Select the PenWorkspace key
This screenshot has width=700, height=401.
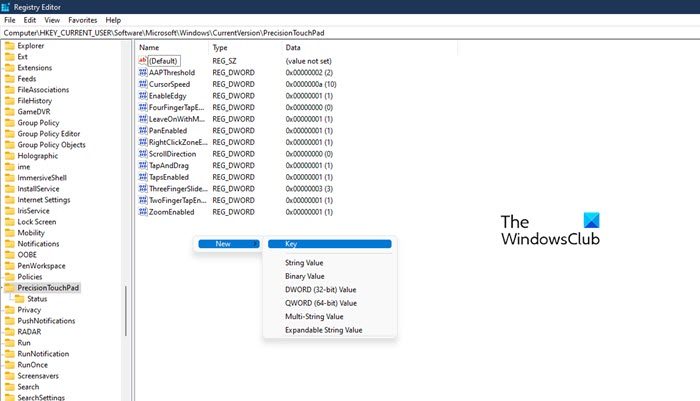pyautogui.click(x=41, y=266)
